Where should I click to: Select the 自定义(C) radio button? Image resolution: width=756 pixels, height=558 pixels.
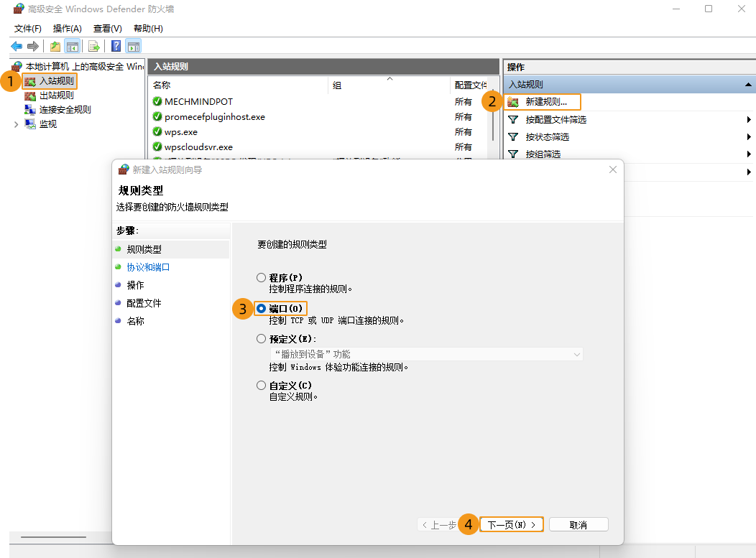(262, 386)
